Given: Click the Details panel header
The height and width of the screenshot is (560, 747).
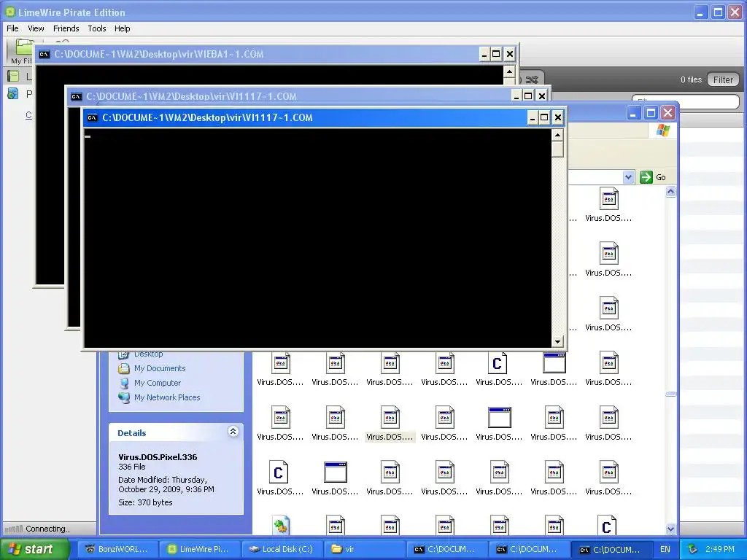Looking at the screenshot, I should (x=177, y=433).
